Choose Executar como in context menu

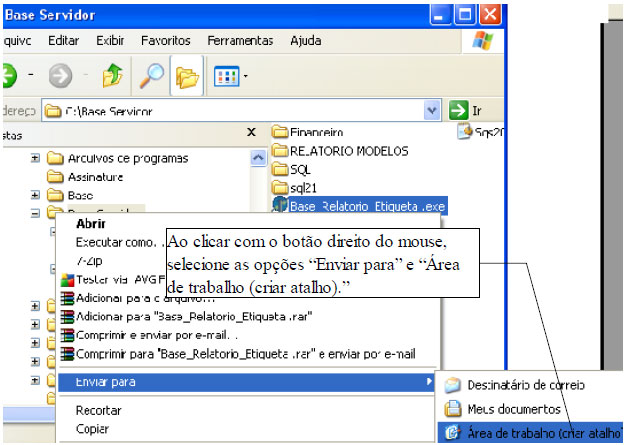click(120, 242)
